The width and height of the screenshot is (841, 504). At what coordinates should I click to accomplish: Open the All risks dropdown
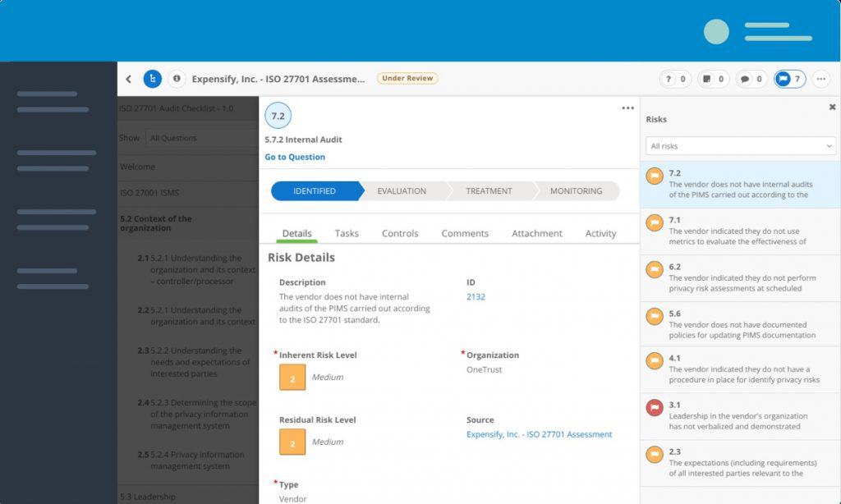pyautogui.click(x=739, y=145)
